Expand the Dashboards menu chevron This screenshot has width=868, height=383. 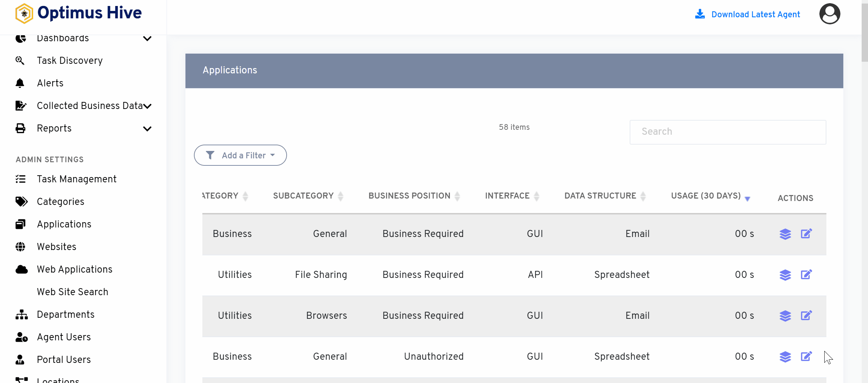pos(147,38)
